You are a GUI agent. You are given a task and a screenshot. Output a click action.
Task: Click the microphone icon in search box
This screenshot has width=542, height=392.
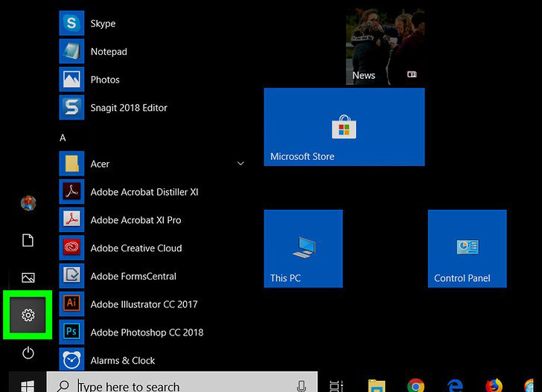(x=301, y=386)
